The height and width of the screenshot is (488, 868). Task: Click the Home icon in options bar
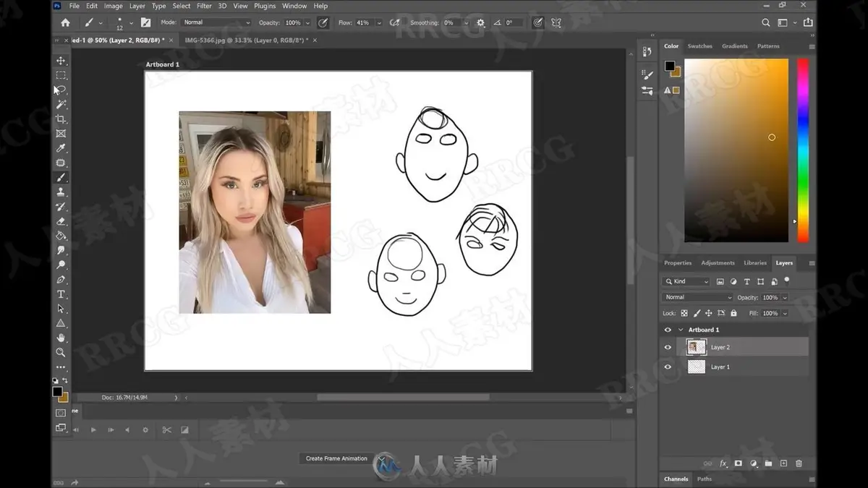coord(66,22)
